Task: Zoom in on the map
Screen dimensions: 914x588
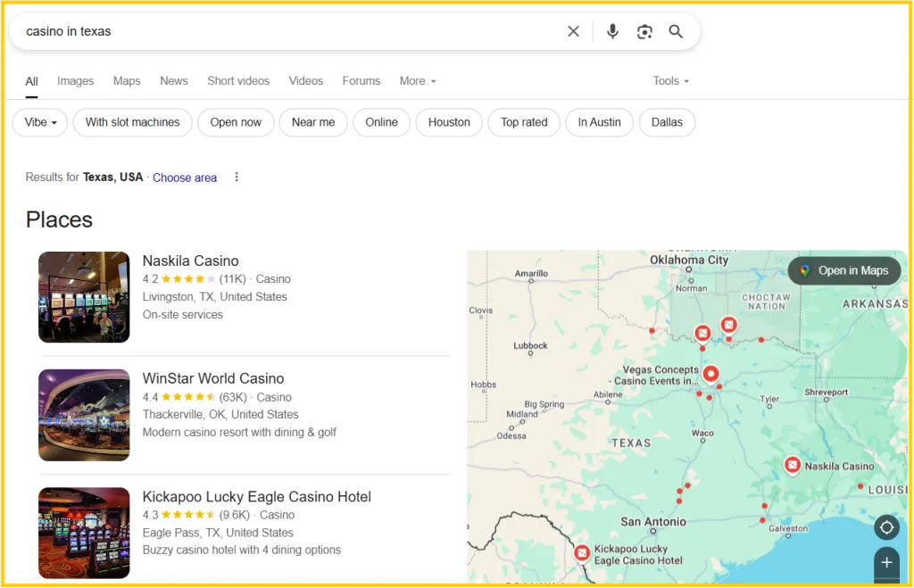Action: [x=886, y=563]
